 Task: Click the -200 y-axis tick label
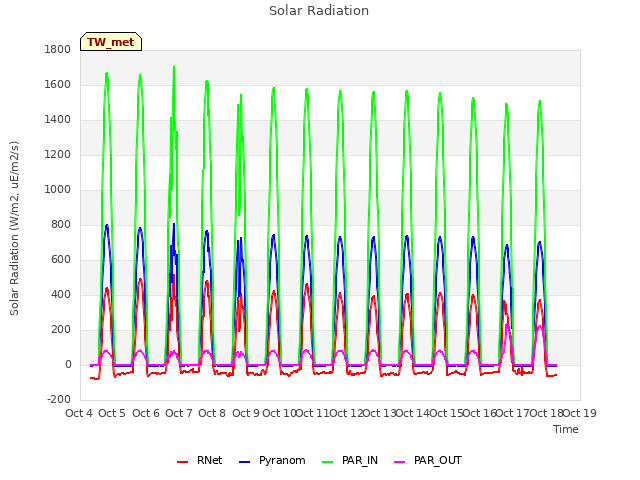(59, 400)
